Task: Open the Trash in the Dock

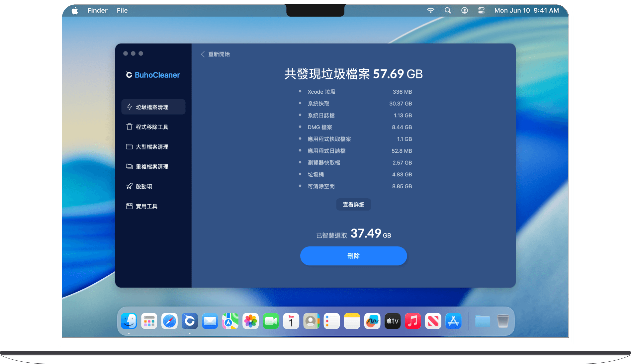Action: click(x=503, y=321)
